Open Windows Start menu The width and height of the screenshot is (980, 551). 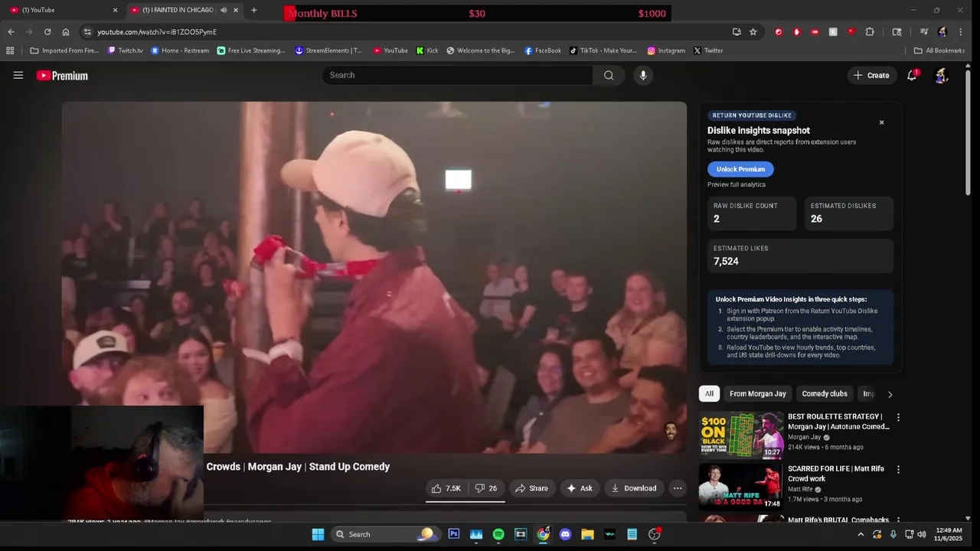pos(318,534)
